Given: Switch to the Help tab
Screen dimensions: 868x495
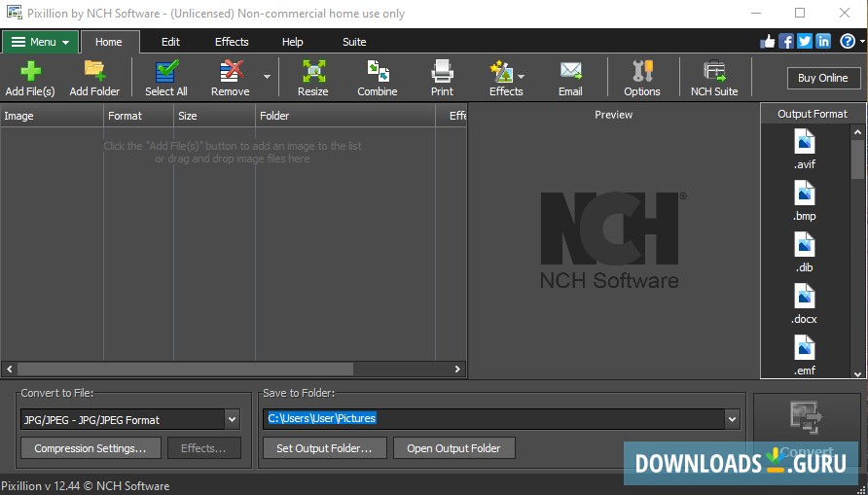Looking at the screenshot, I should [x=292, y=42].
